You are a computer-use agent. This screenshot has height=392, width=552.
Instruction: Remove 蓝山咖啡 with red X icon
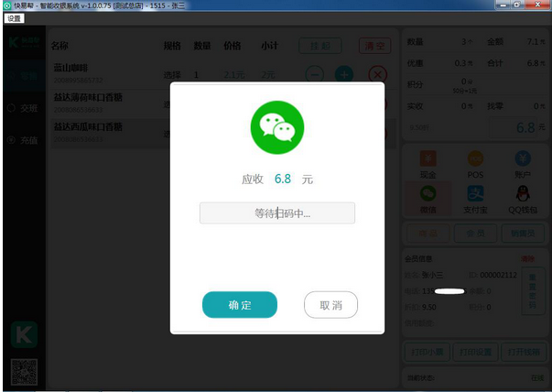click(x=377, y=74)
